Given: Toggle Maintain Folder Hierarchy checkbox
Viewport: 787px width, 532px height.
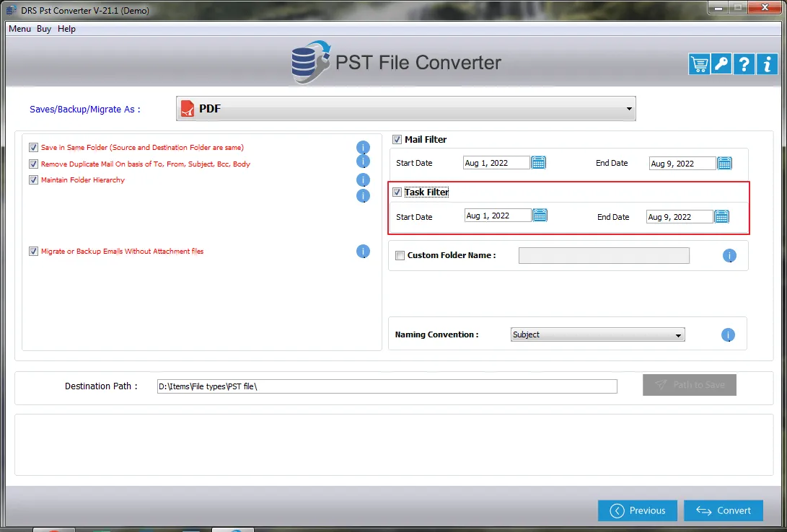Looking at the screenshot, I should [x=33, y=180].
